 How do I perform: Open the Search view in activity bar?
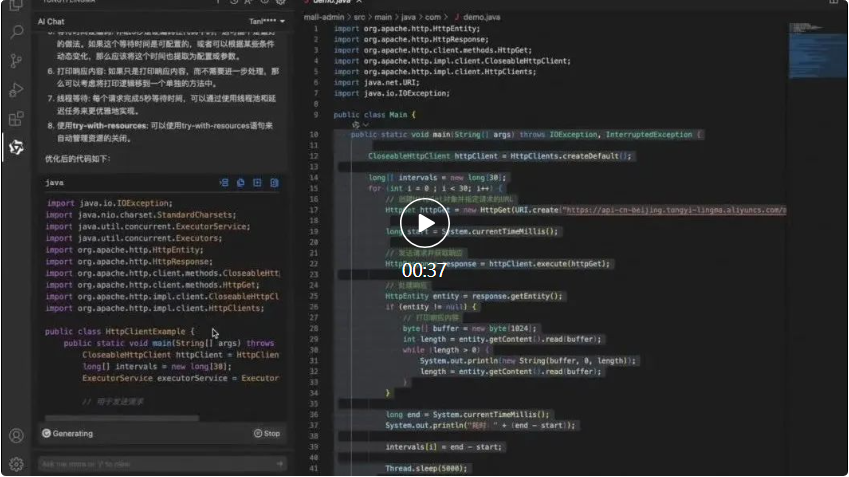click(x=16, y=31)
